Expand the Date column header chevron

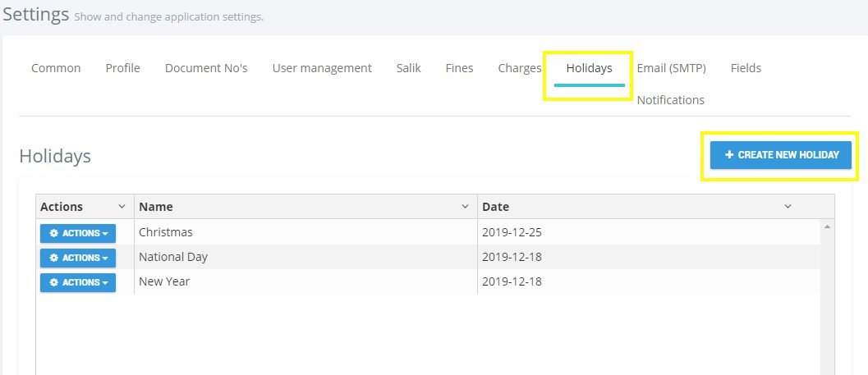click(x=788, y=206)
